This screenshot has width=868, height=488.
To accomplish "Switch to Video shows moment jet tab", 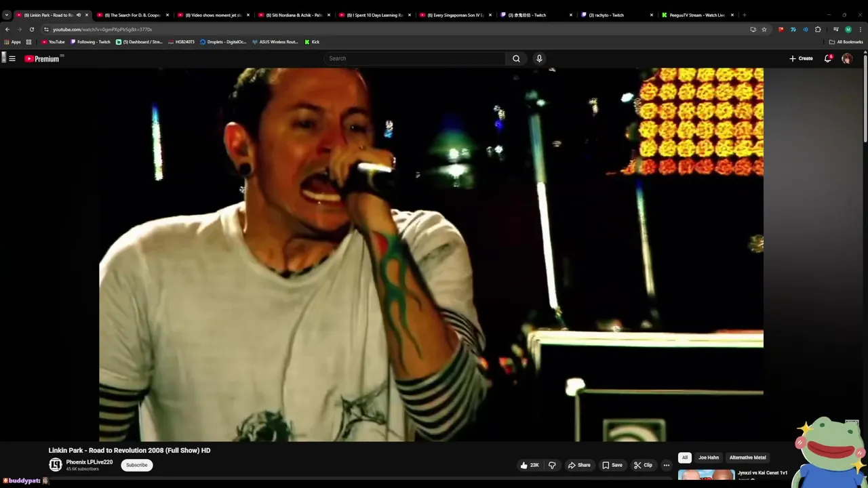I will tap(213, 15).
